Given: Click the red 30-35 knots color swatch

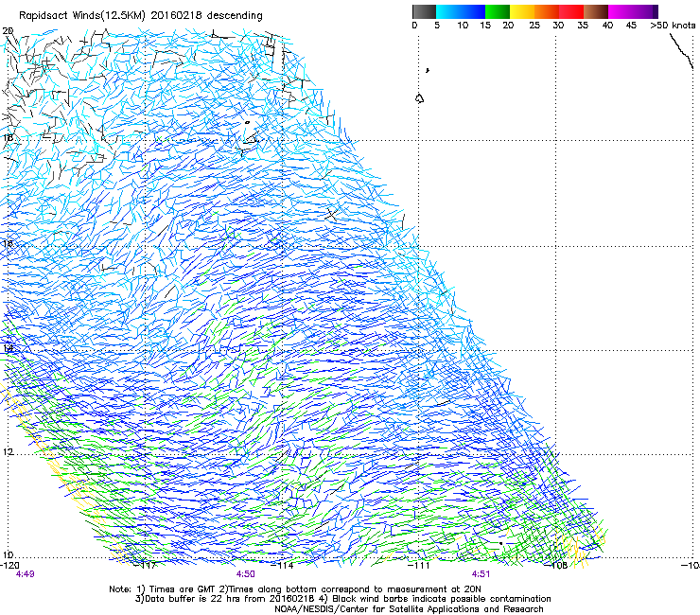Looking at the screenshot, I should coord(571,11).
